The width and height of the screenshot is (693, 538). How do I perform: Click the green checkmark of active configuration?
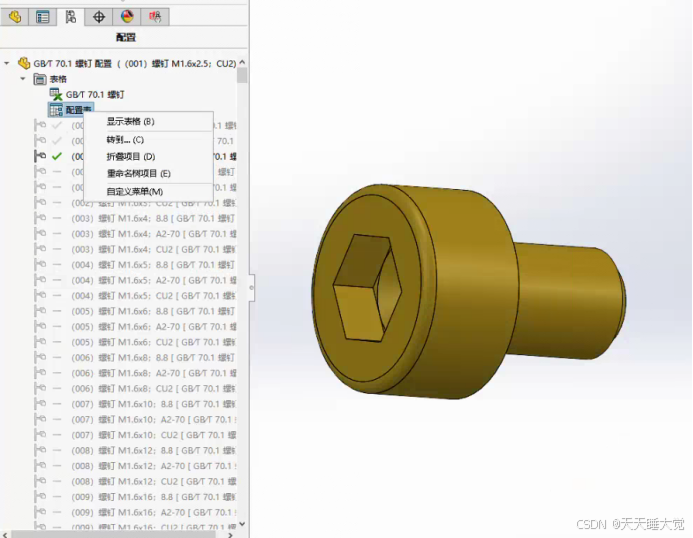tap(57, 156)
